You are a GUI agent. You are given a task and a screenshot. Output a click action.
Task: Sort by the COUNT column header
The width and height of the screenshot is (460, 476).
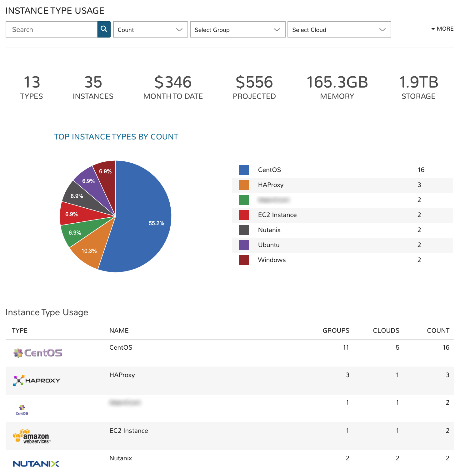point(438,331)
